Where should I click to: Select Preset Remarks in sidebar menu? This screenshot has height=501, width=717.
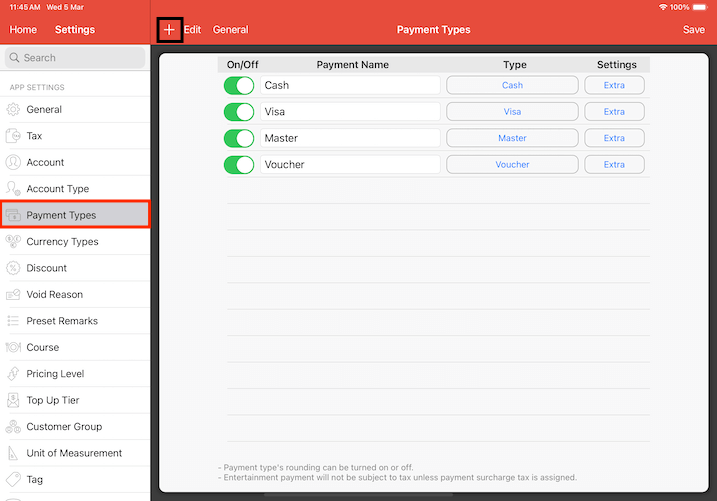point(62,321)
